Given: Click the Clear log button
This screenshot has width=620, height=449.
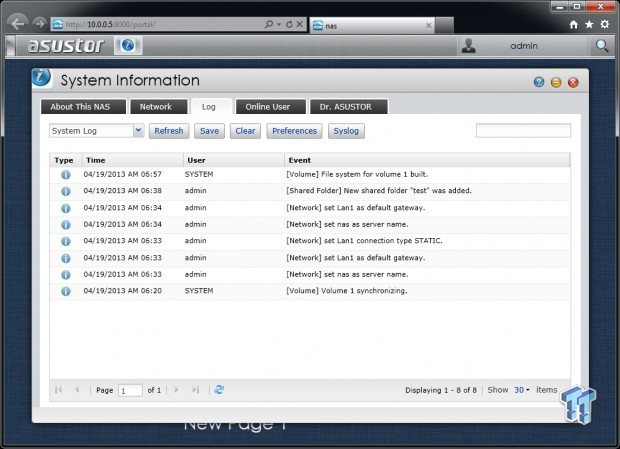Looking at the screenshot, I should [245, 131].
